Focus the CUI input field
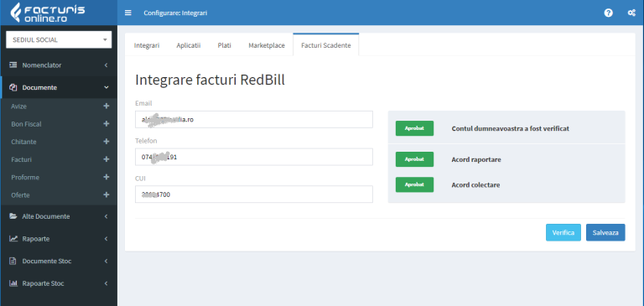 [254, 194]
